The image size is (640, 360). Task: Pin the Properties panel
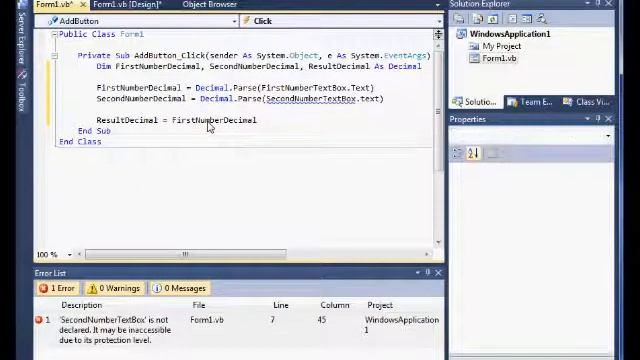point(598,118)
